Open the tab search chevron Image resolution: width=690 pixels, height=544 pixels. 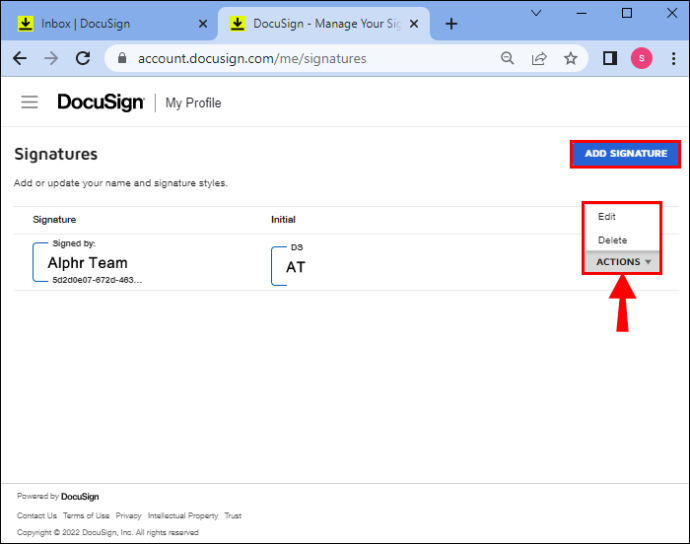pyautogui.click(x=536, y=13)
